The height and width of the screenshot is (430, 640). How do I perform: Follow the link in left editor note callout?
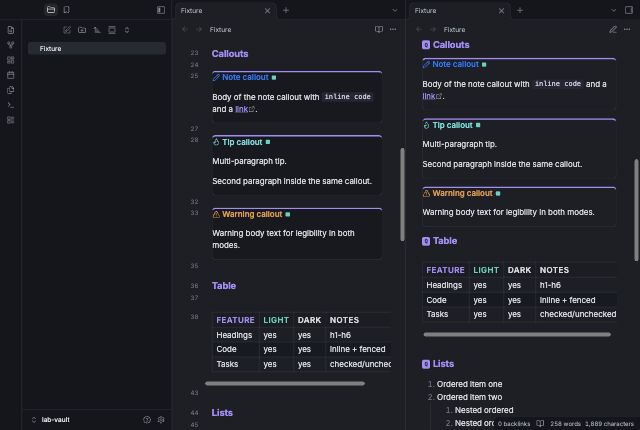coord(242,109)
